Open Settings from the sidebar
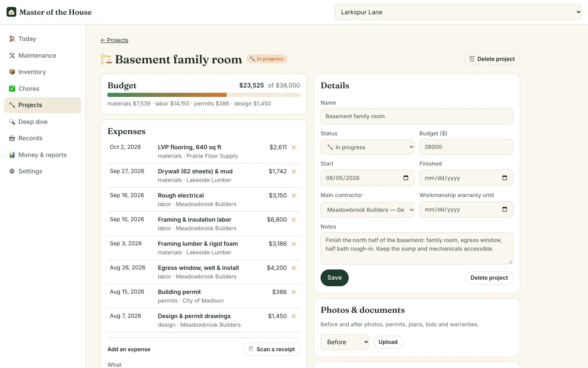588x368 pixels. [x=42, y=171]
